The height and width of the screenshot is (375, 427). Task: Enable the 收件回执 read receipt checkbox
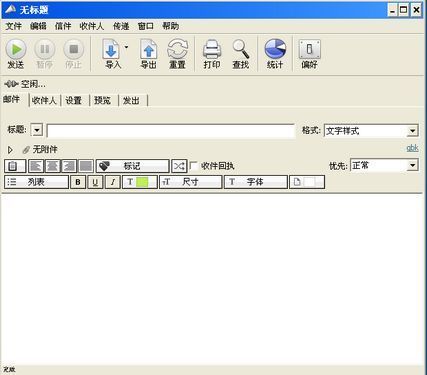coord(193,166)
